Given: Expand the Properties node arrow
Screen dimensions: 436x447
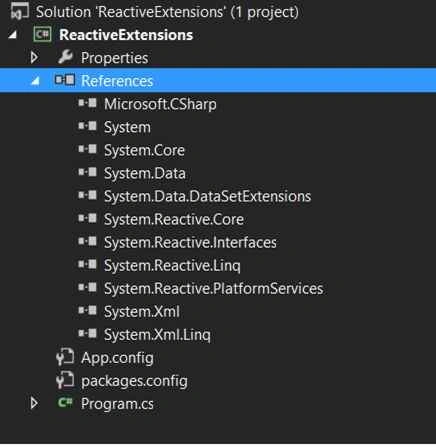Looking at the screenshot, I should [x=34, y=57].
